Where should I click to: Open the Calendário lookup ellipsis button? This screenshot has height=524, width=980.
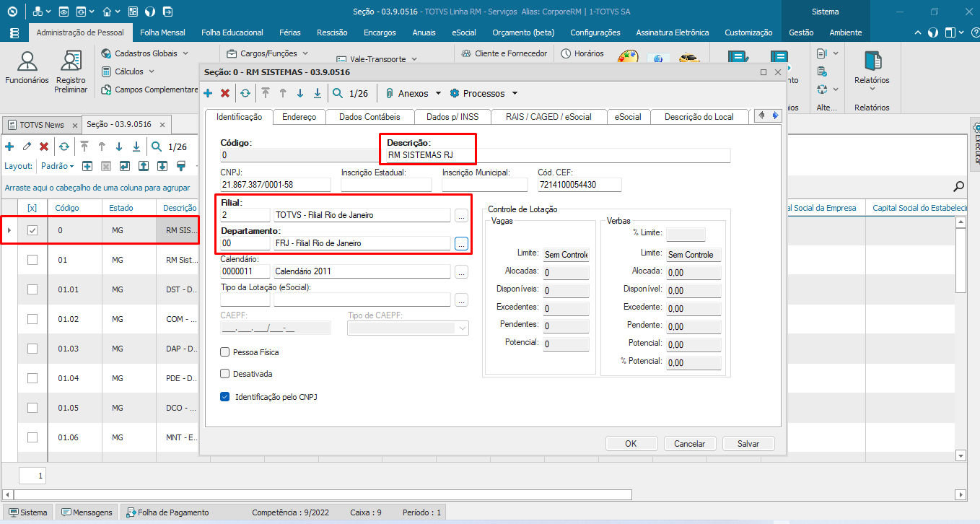(x=462, y=272)
